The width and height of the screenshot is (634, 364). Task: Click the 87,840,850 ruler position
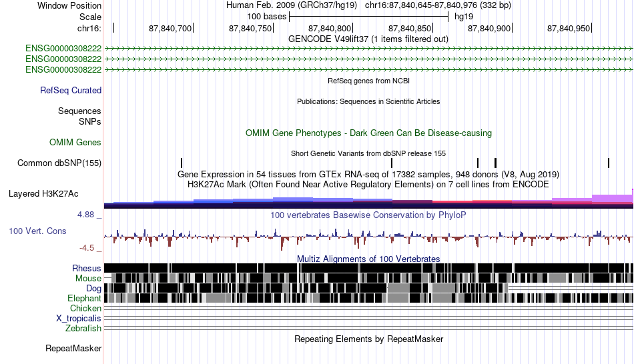click(x=410, y=28)
